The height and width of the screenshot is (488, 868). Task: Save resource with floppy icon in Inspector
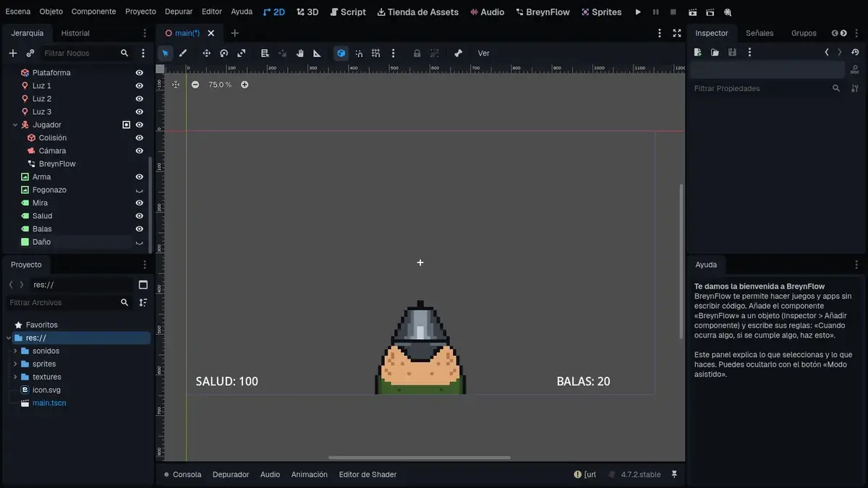pyautogui.click(x=732, y=52)
